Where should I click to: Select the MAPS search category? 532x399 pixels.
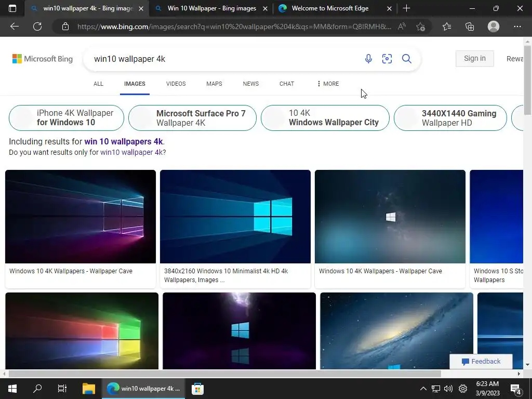point(214,84)
